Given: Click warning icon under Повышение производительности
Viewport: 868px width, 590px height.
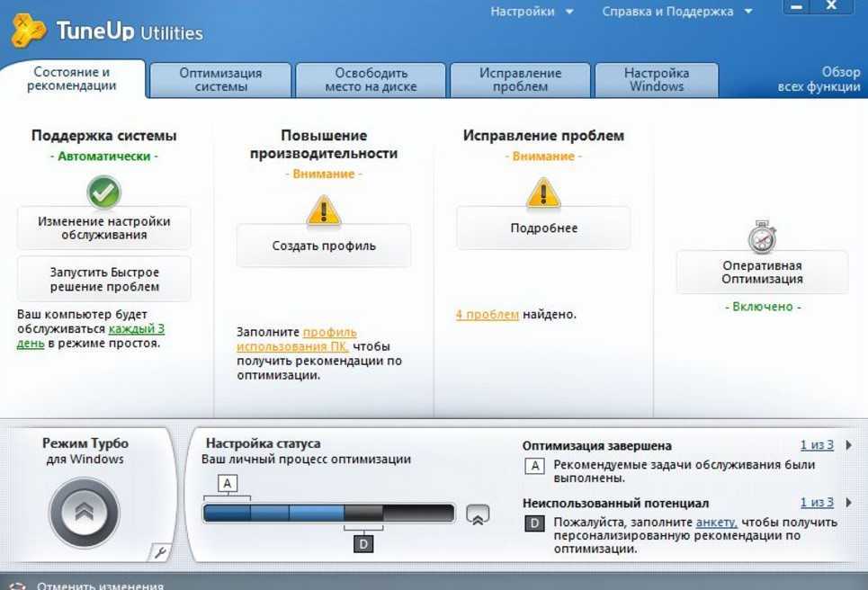Looking at the screenshot, I should pyautogui.click(x=324, y=210).
